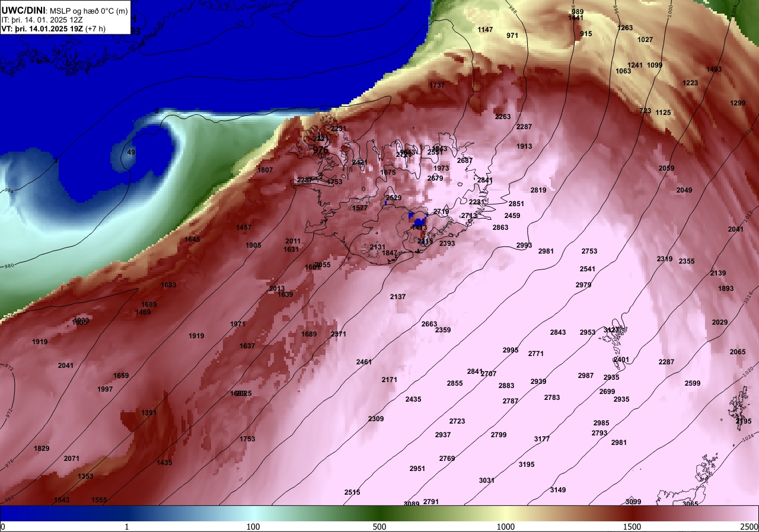The width and height of the screenshot is (759, 532).
Task: Click the map value 2137
Action: (398, 297)
